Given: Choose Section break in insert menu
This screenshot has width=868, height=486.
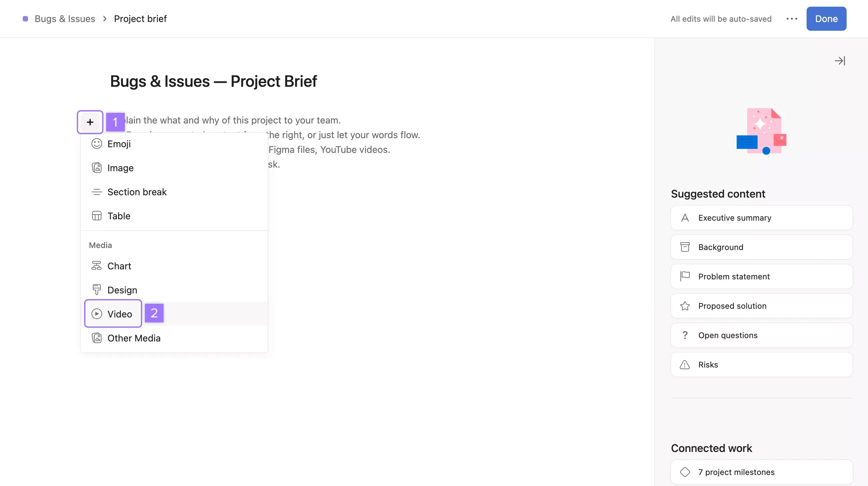Looking at the screenshot, I should pos(137,192).
